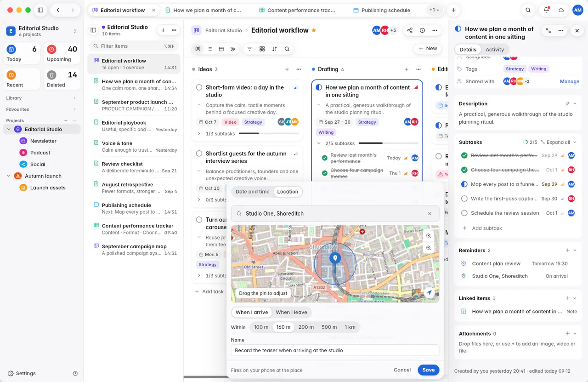
Task: Click the current location arrow on map
Action: click(x=429, y=292)
